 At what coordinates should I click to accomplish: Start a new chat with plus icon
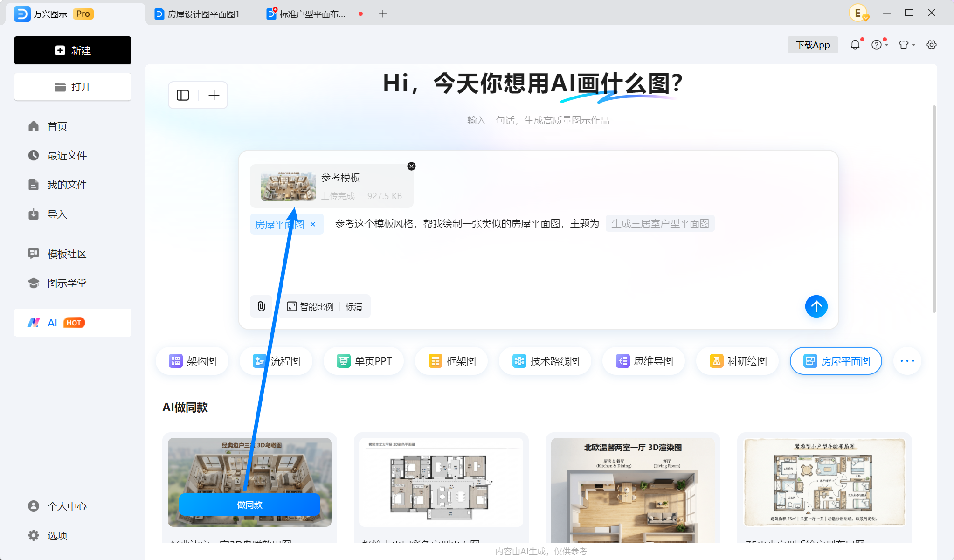(x=214, y=95)
